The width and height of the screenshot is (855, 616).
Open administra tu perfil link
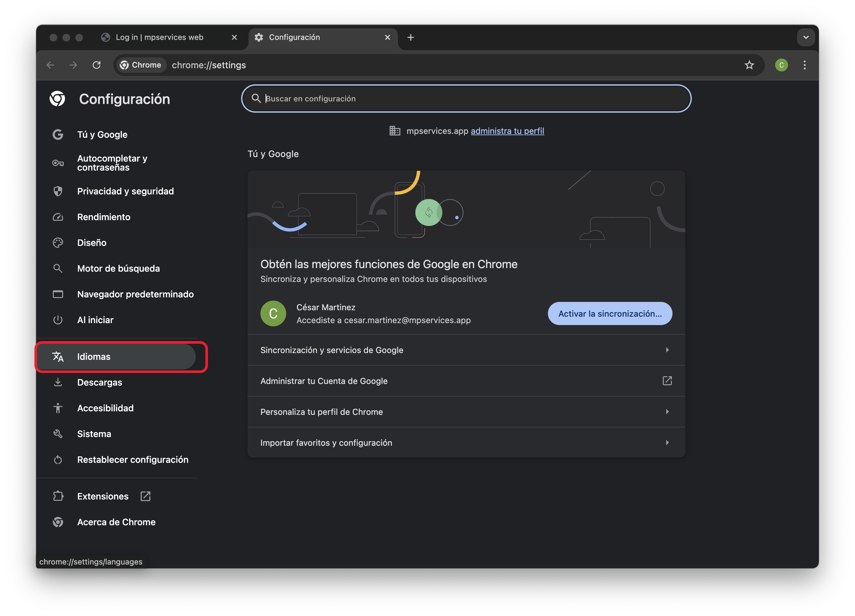pyautogui.click(x=507, y=131)
